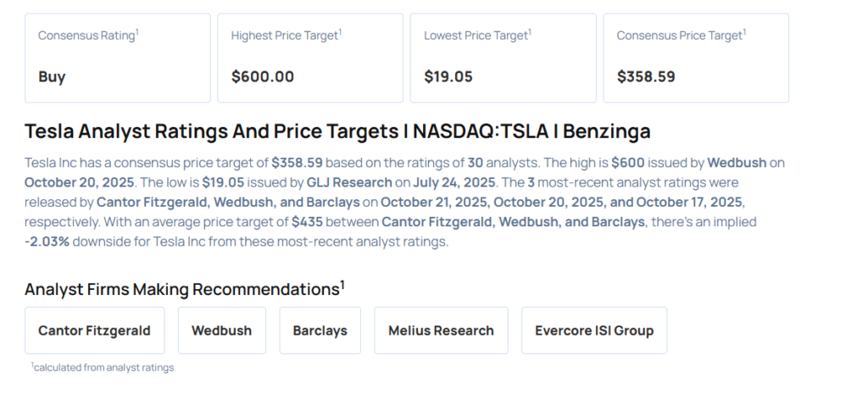The image size is (868, 395).
Task: Click the $19.05 value in the card
Action: point(448,76)
